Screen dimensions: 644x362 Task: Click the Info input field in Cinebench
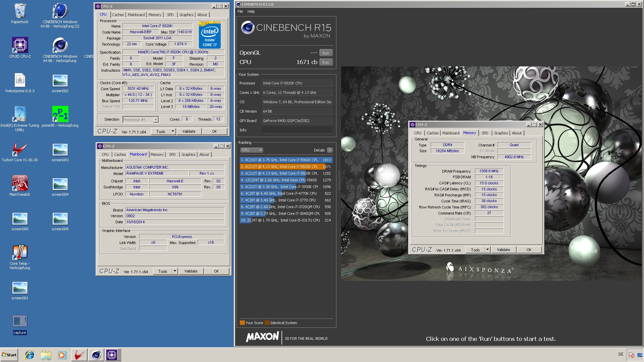pyautogui.click(x=297, y=130)
